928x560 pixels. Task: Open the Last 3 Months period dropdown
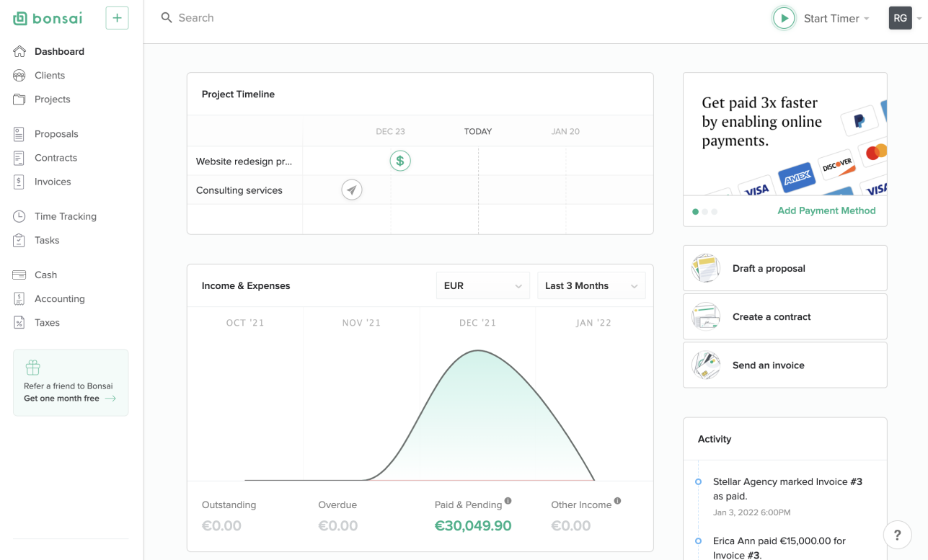pos(591,285)
